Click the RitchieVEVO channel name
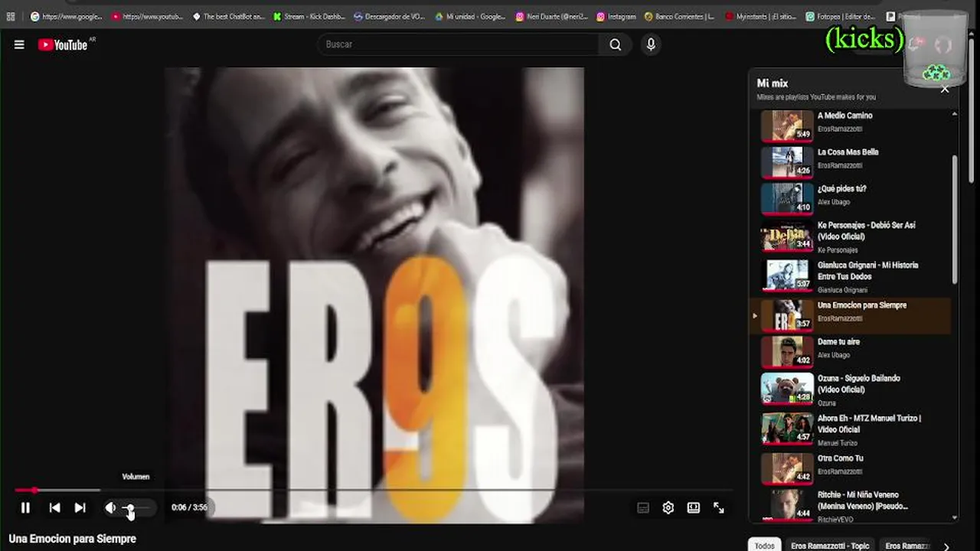 pos(835,520)
